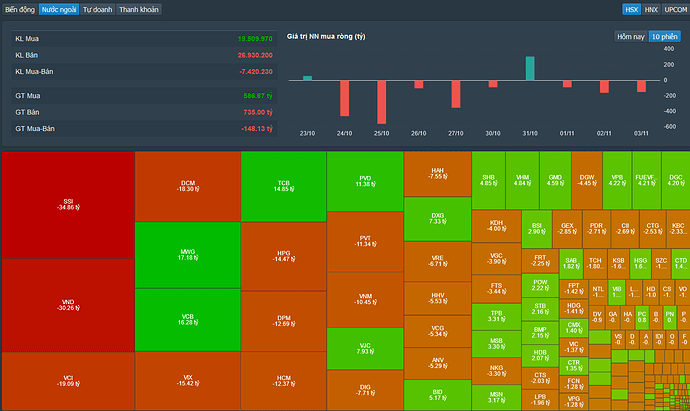Click the 27/10 red bar in chart
The height and width of the screenshot is (411, 690).
(456, 94)
